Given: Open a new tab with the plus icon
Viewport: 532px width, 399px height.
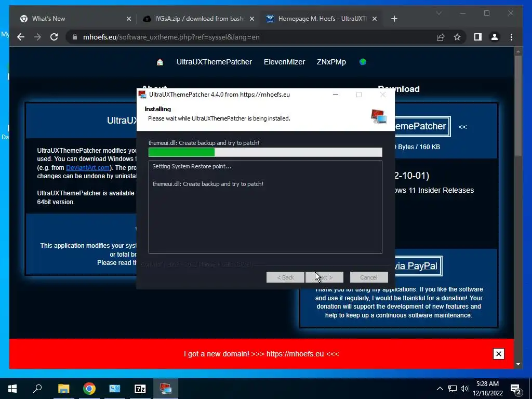Looking at the screenshot, I should coord(394,19).
